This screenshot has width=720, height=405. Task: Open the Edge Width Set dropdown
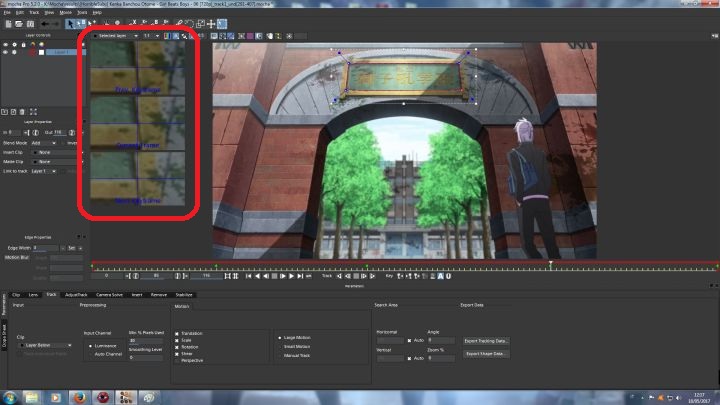[75, 248]
